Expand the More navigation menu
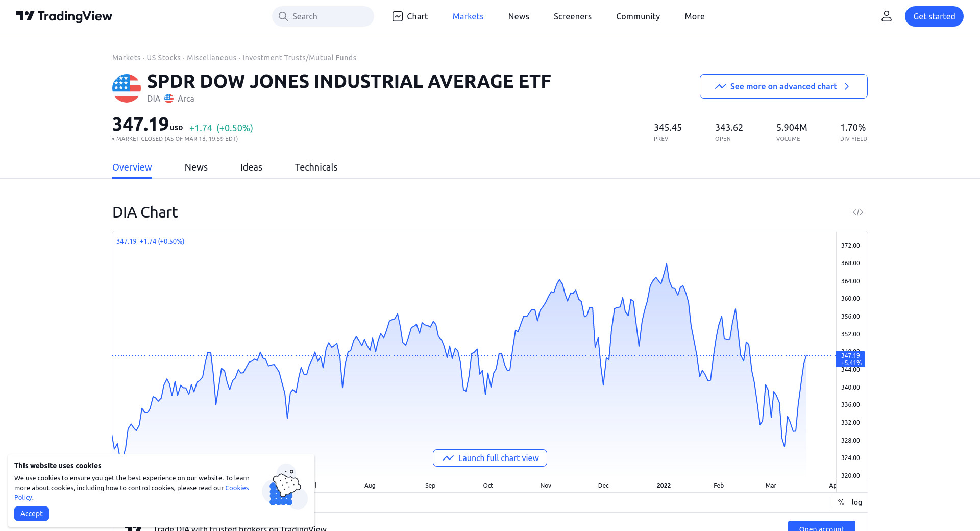The height and width of the screenshot is (531, 980). [694, 16]
